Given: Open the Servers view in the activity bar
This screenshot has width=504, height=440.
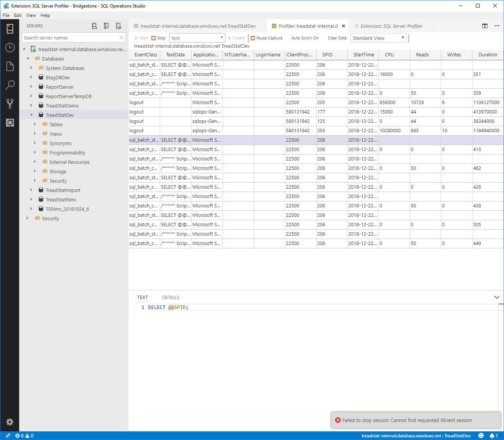Looking at the screenshot, I should pyautogui.click(x=10, y=28).
